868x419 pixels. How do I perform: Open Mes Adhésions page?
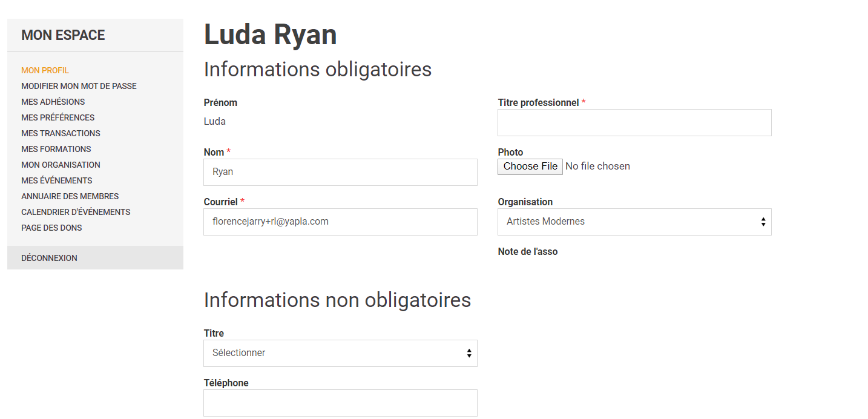(53, 102)
